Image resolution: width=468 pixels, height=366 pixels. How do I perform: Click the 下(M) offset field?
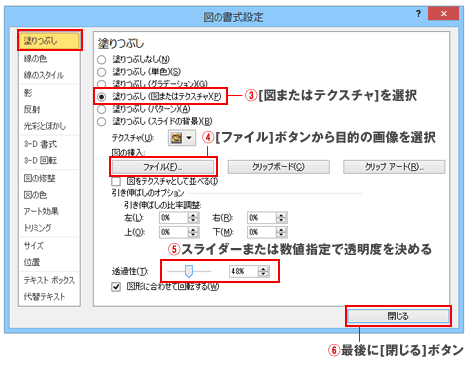pos(261,232)
